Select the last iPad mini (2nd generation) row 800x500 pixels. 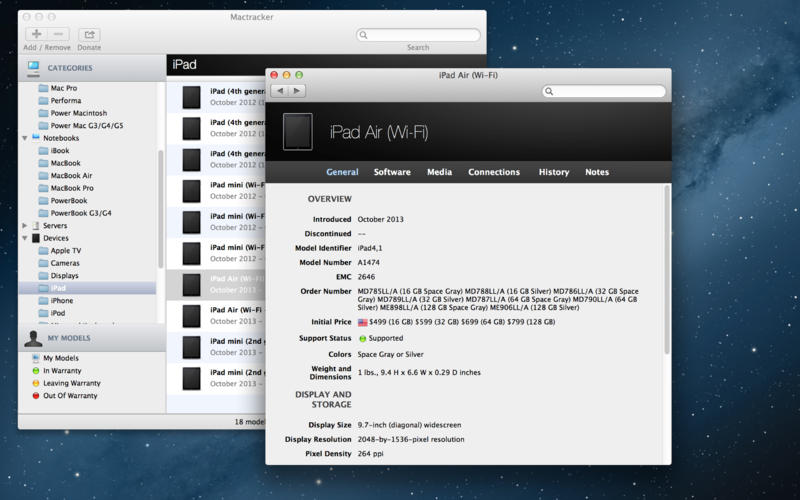(216, 378)
